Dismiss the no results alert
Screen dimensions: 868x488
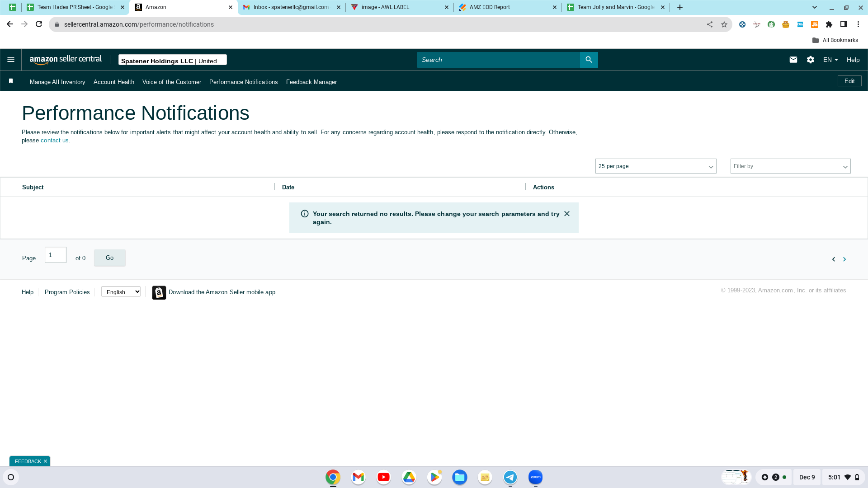[567, 214]
